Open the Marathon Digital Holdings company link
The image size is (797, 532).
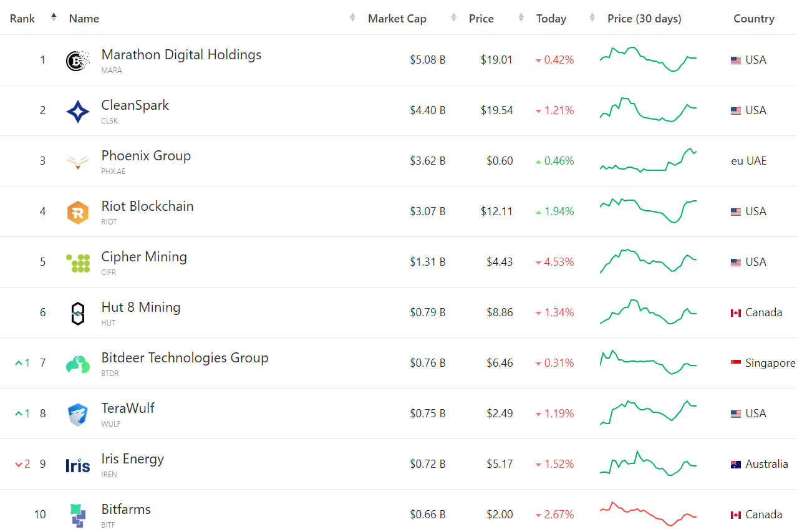[x=181, y=55]
